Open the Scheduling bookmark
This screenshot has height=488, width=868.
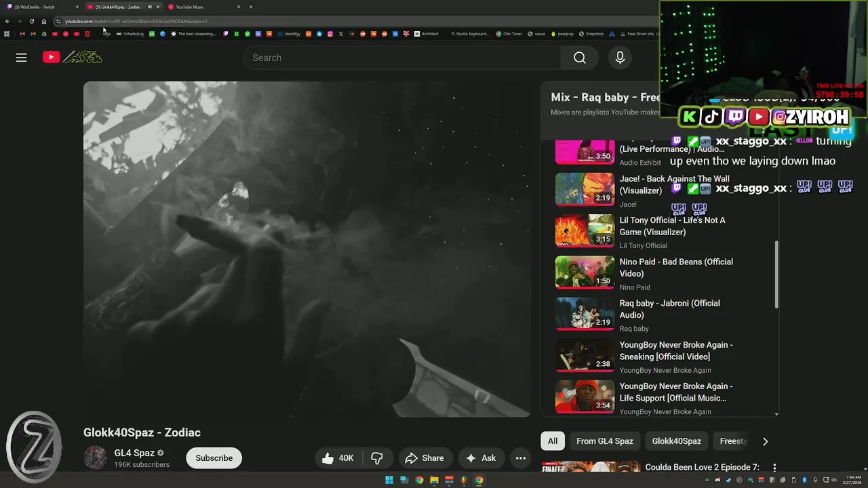[x=130, y=34]
